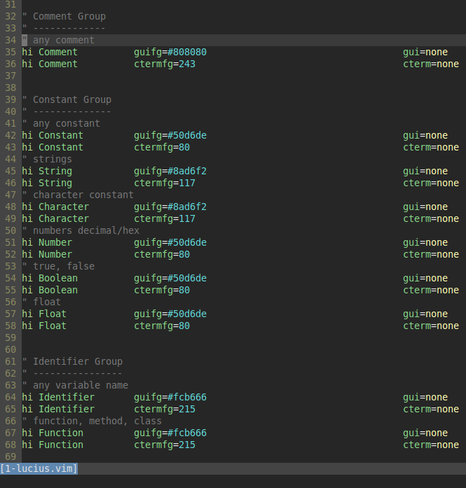Click 'ctermfg=215' on line 65
Screen dimensions: 466x488
click(165, 409)
